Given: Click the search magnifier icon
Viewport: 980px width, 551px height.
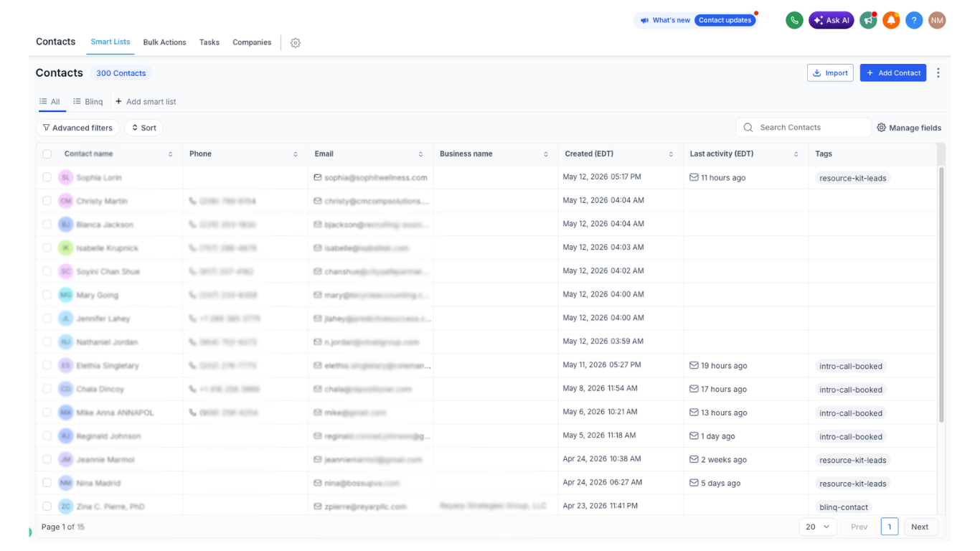Looking at the screenshot, I should [748, 128].
